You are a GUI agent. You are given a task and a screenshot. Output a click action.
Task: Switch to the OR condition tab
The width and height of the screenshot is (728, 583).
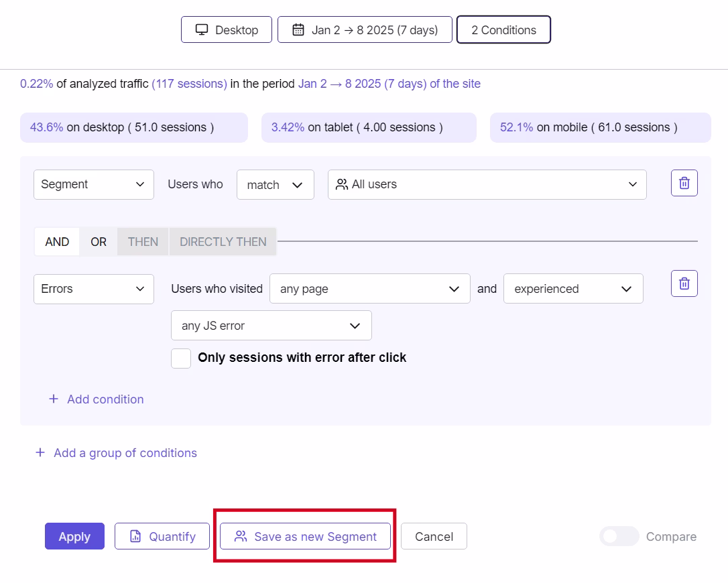click(98, 241)
